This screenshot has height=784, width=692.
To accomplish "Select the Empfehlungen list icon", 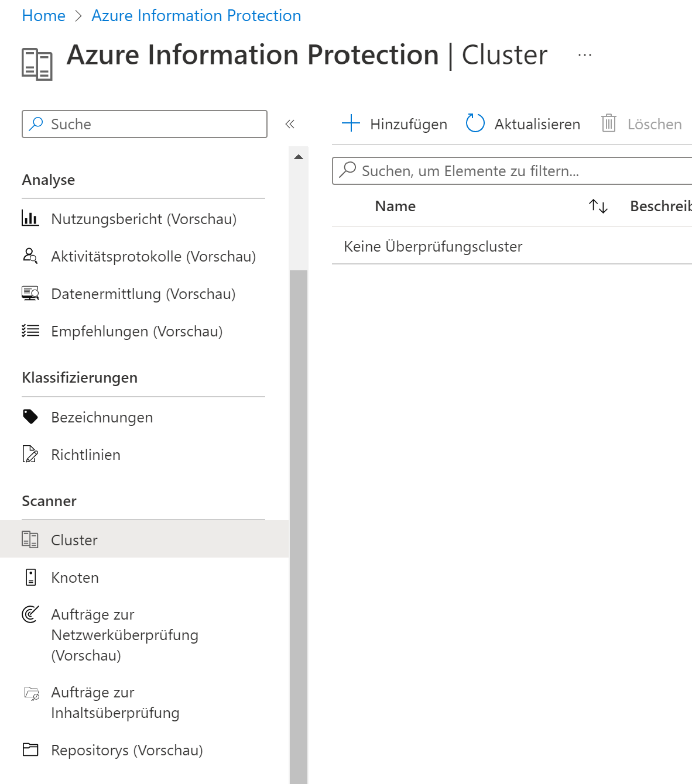I will click(x=29, y=331).
